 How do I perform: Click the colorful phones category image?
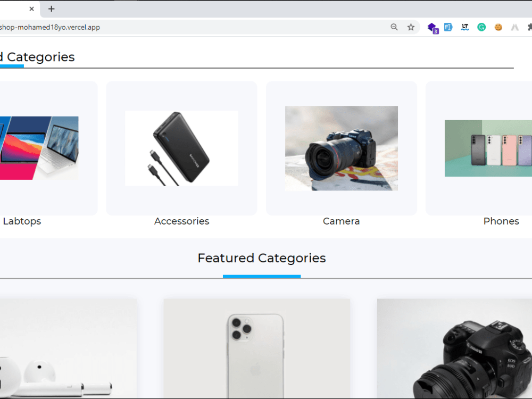click(x=488, y=148)
